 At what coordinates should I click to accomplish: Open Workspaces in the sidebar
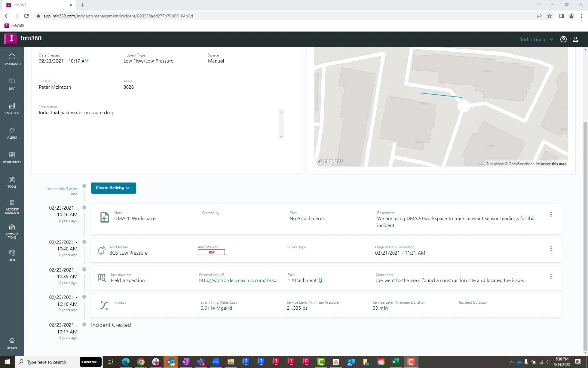12,157
